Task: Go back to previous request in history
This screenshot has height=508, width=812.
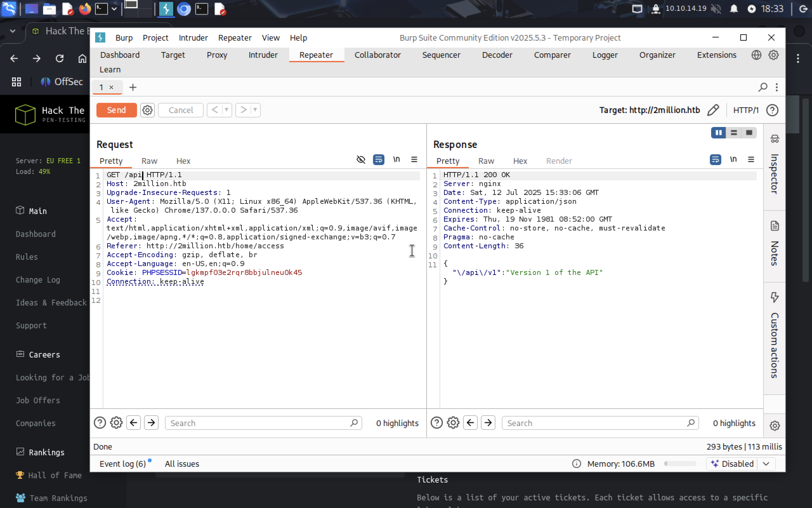Action: click(215, 110)
